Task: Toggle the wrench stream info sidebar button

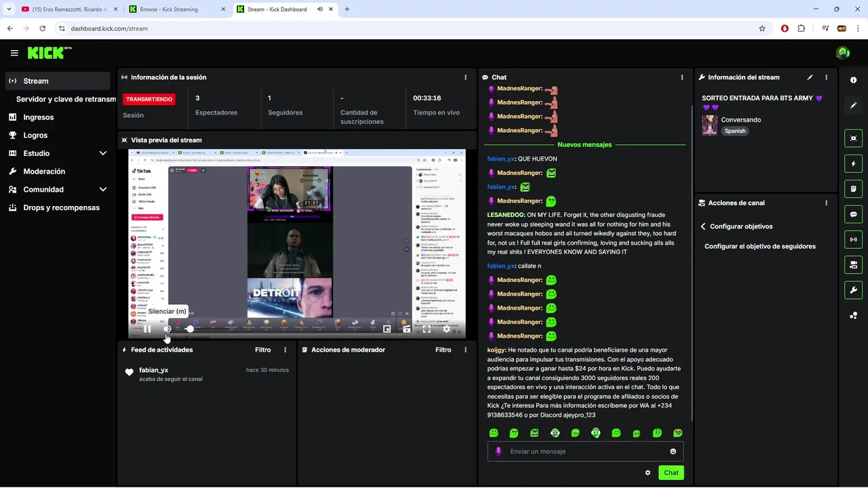Action: [x=853, y=290]
